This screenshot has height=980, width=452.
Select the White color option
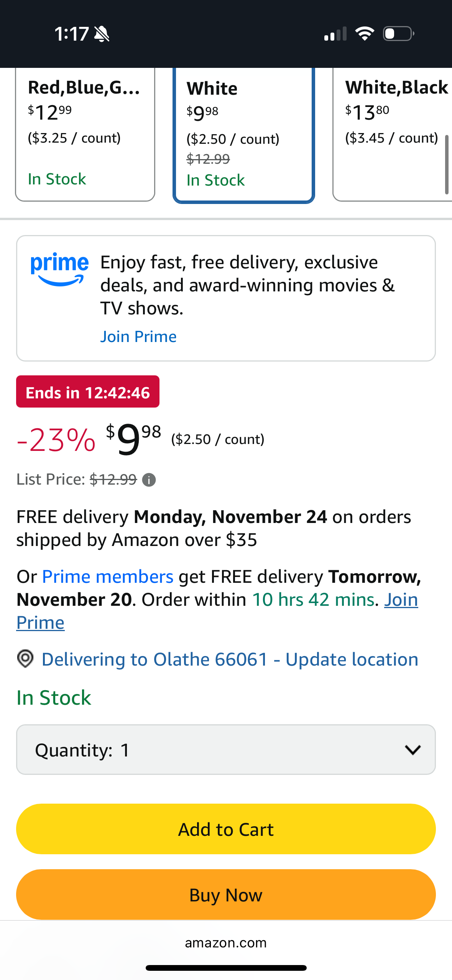pos(244,135)
